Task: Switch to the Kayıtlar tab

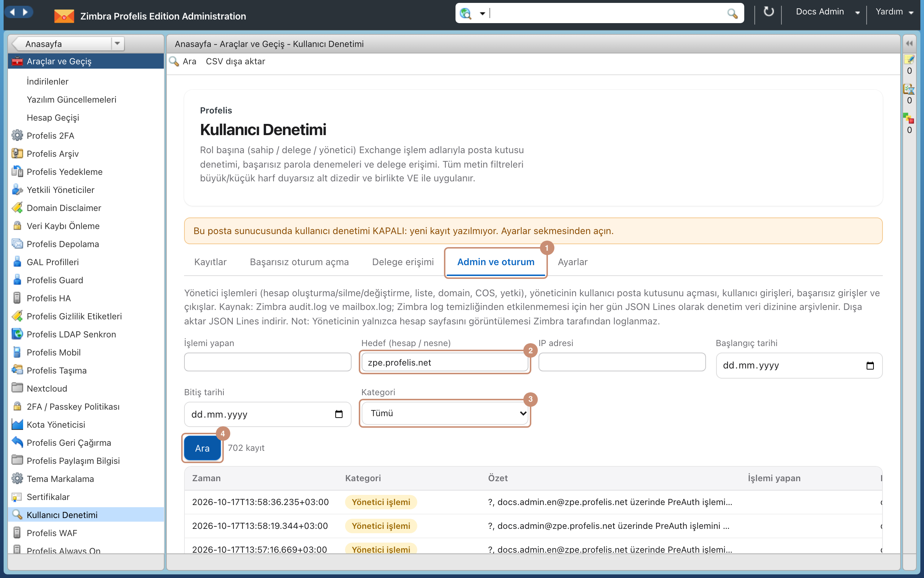Action: click(210, 262)
